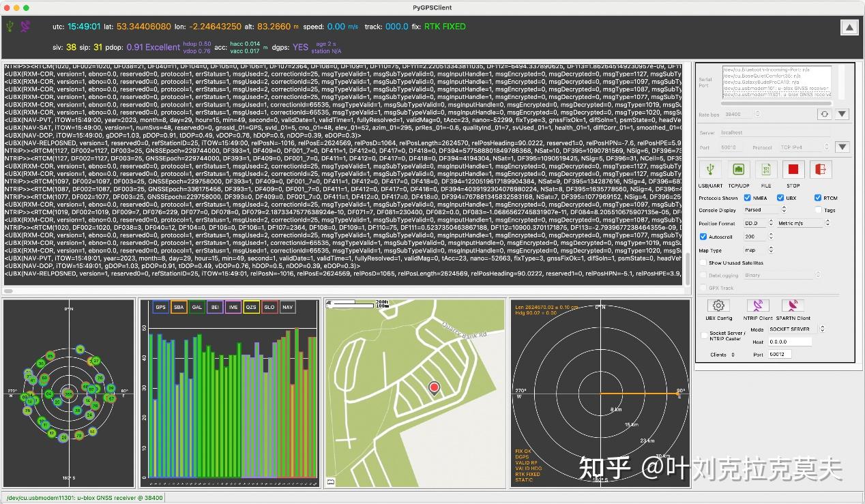Click the red location marker on map
Image resolution: width=865 pixels, height=504 pixels.
tap(434, 388)
